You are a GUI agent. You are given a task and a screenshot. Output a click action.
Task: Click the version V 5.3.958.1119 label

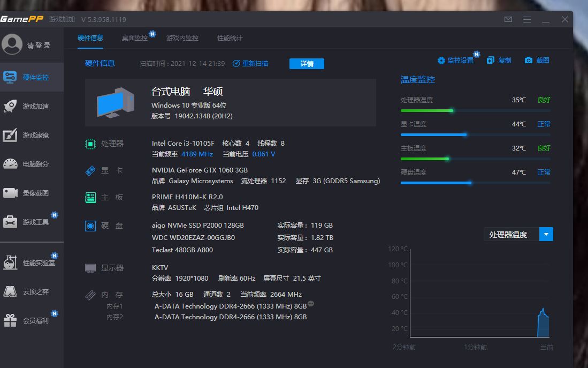(103, 19)
